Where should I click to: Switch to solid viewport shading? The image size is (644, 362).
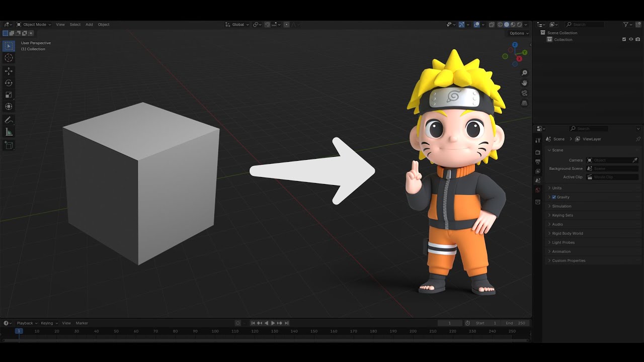click(507, 24)
